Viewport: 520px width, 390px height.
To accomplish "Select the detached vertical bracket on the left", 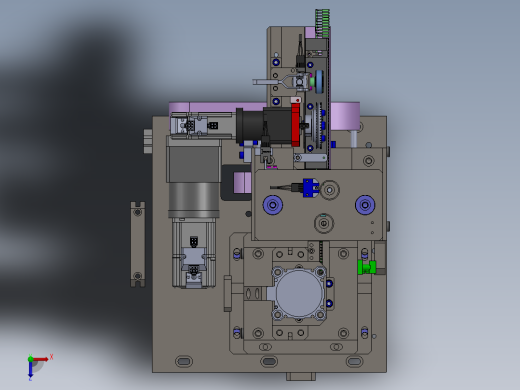I will point(138,244).
